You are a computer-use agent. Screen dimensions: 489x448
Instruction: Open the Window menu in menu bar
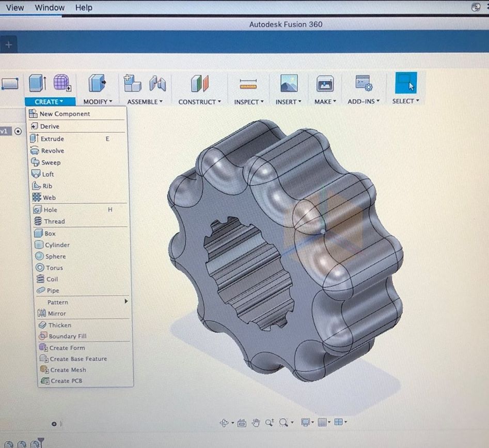[x=50, y=7]
